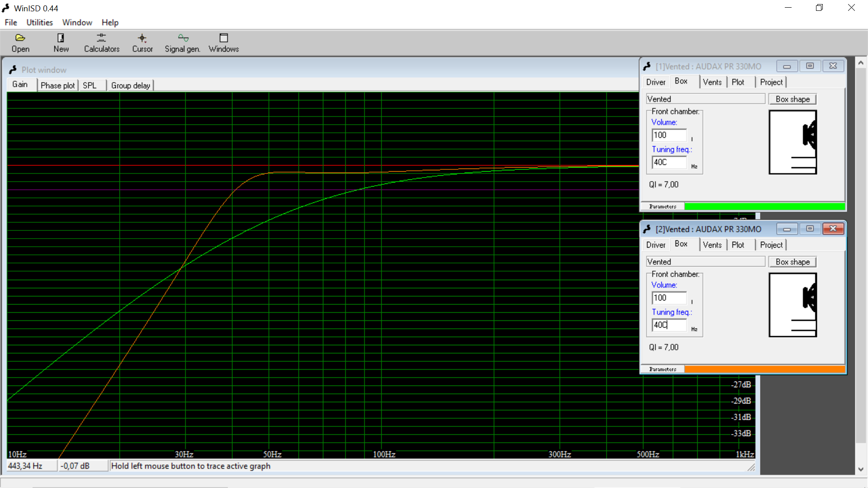Click the Windows toolbar icon
The width and height of the screenshot is (868, 488).
click(223, 38)
